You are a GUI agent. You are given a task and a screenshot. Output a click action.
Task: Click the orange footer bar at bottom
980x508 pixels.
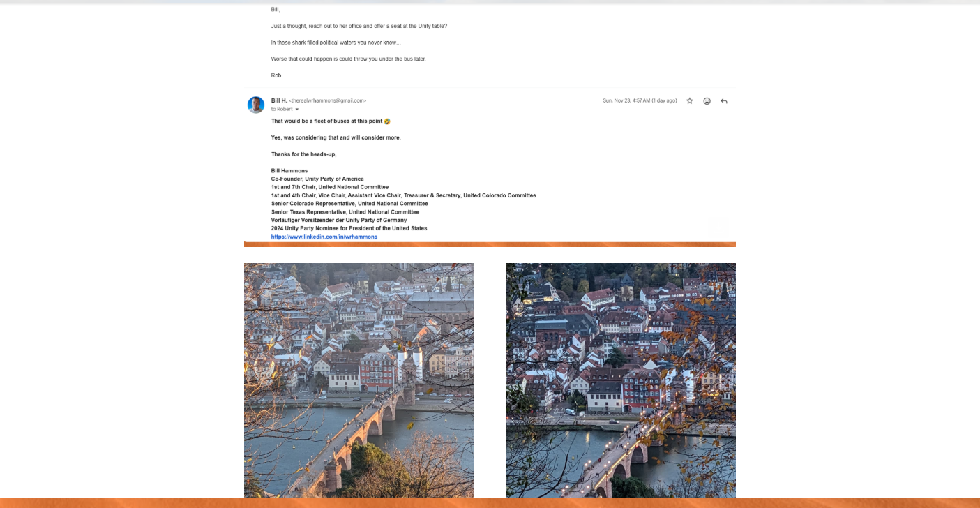point(490,503)
